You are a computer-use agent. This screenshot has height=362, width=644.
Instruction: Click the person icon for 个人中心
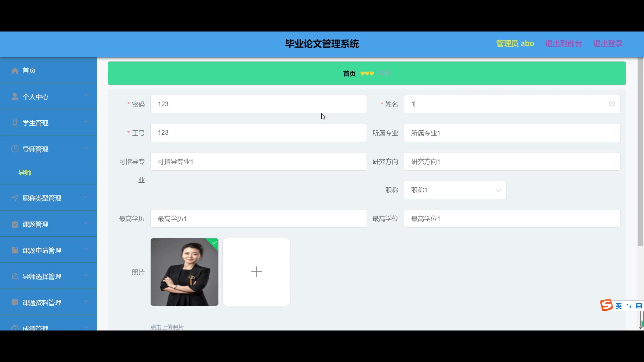coord(15,97)
